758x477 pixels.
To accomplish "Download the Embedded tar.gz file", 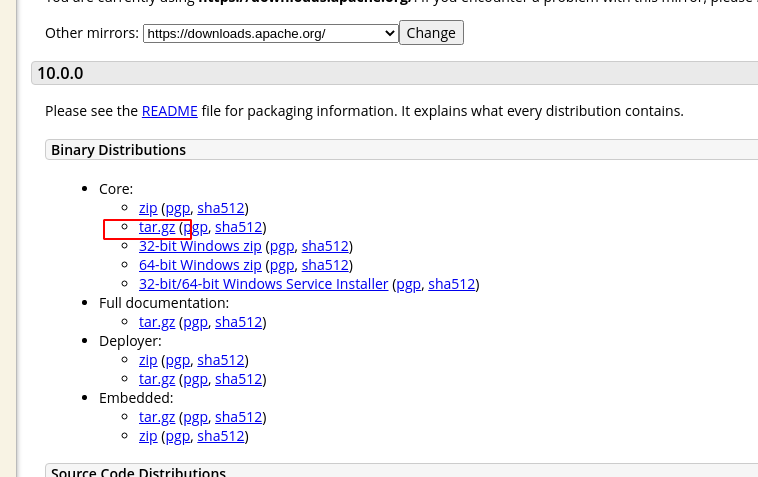I will coord(157,417).
